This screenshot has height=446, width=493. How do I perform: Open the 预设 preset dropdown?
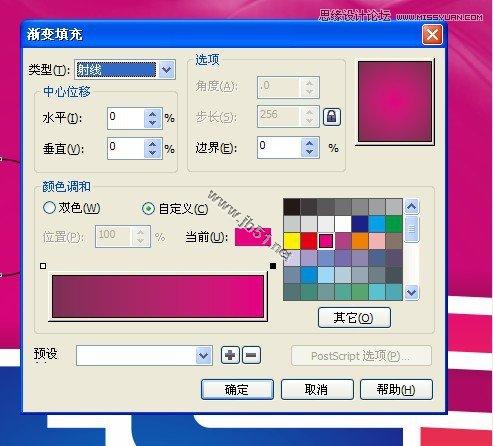point(204,356)
